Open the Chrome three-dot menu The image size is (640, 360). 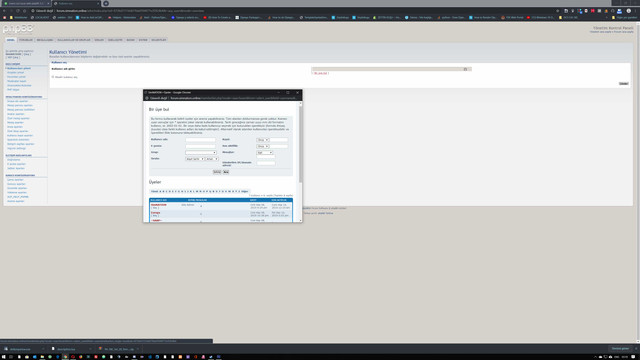pos(636,11)
